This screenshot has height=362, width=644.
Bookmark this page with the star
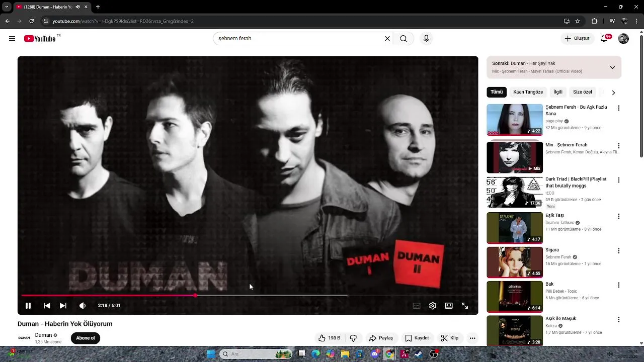578,21
